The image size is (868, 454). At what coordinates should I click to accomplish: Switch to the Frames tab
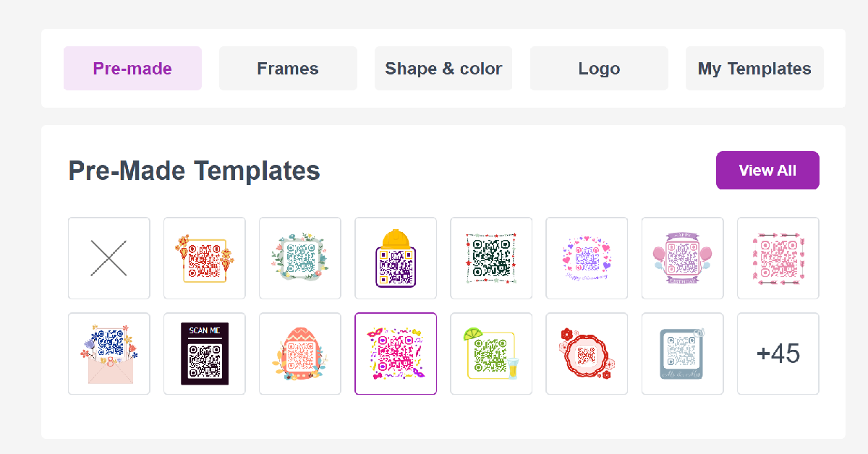(x=288, y=69)
